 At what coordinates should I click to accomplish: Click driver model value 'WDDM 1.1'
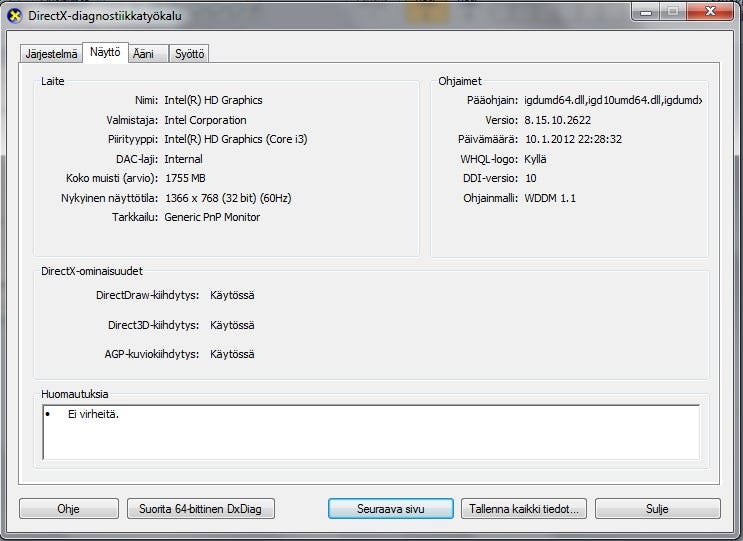pos(550,198)
